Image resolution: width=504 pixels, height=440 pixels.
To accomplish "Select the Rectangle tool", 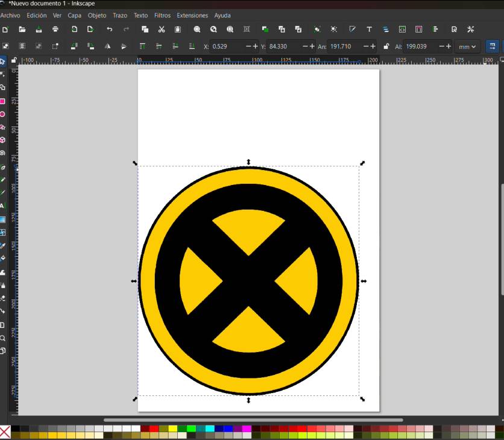I will tap(2, 101).
